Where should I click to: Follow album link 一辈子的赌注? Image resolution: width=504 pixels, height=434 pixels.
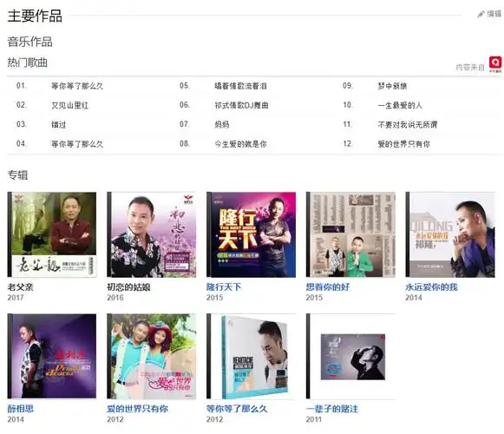click(332, 409)
